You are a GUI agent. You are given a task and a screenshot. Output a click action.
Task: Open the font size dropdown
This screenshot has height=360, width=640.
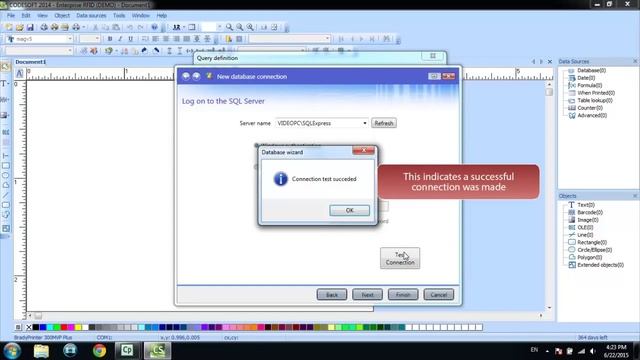97,39
